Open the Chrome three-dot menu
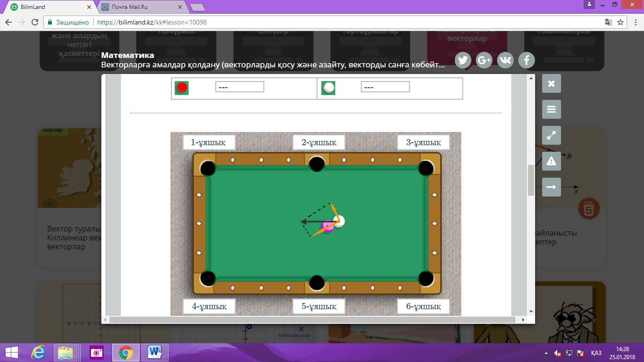Image resolution: width=644 pixels, height=362 pixels. pyautogui.click(x=636, y=22)
